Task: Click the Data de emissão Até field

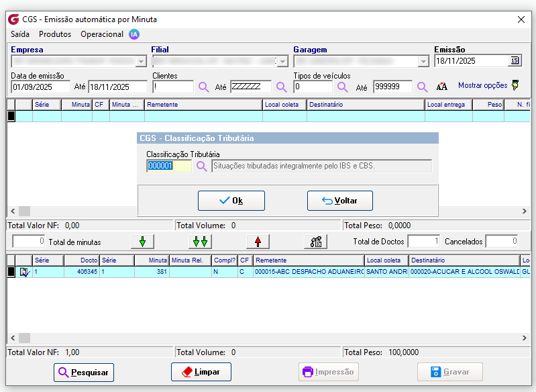Action: [x=117, y=87]
